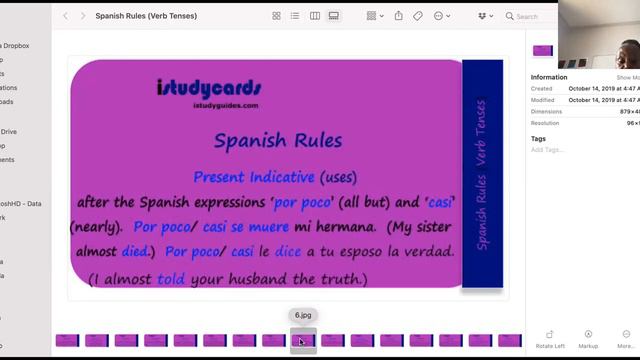Click Show More link in Information
640x360 pixels.
tap(628, 78)
